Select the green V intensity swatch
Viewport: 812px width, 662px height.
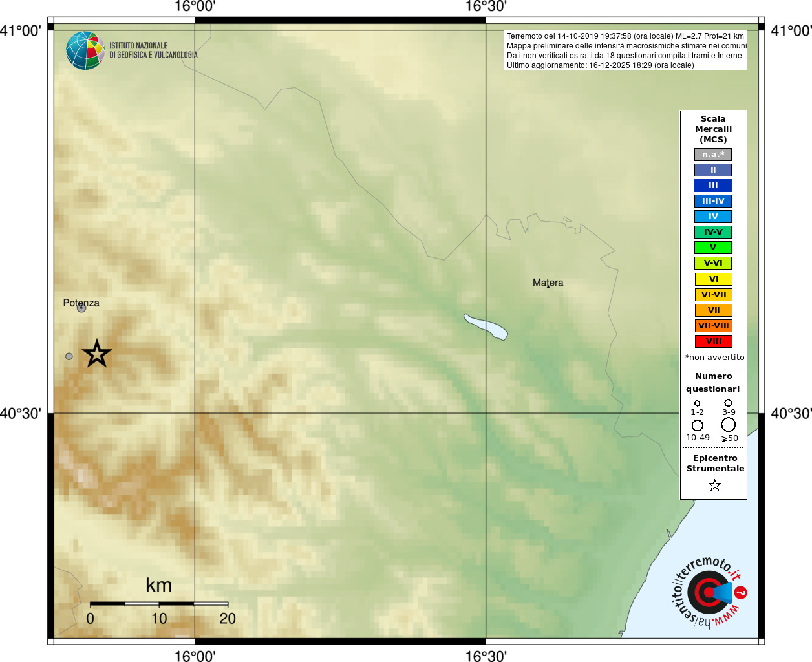point(713,248)
